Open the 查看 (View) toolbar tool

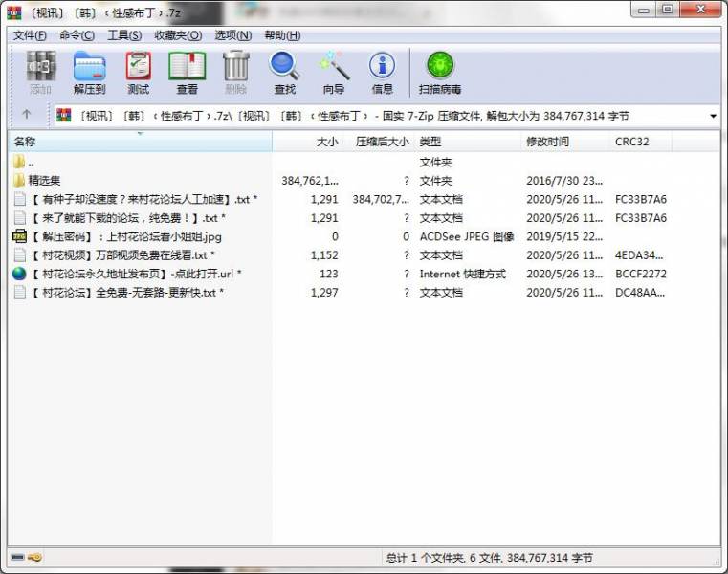pos(187,73)
